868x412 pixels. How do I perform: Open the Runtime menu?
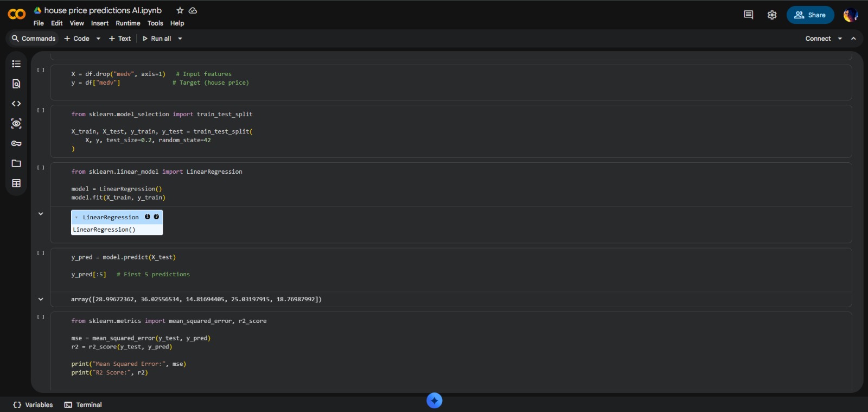point(127,23)
